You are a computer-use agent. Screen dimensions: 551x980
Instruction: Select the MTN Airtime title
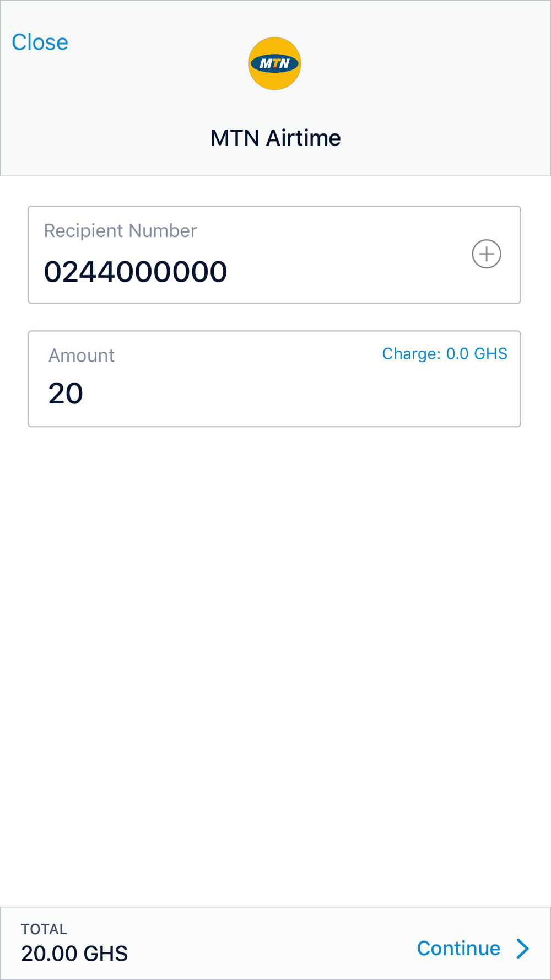click(x=275, y=138)
